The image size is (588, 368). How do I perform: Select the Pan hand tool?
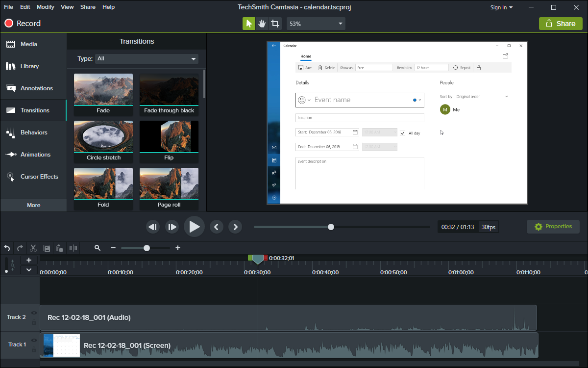point(262,23)
